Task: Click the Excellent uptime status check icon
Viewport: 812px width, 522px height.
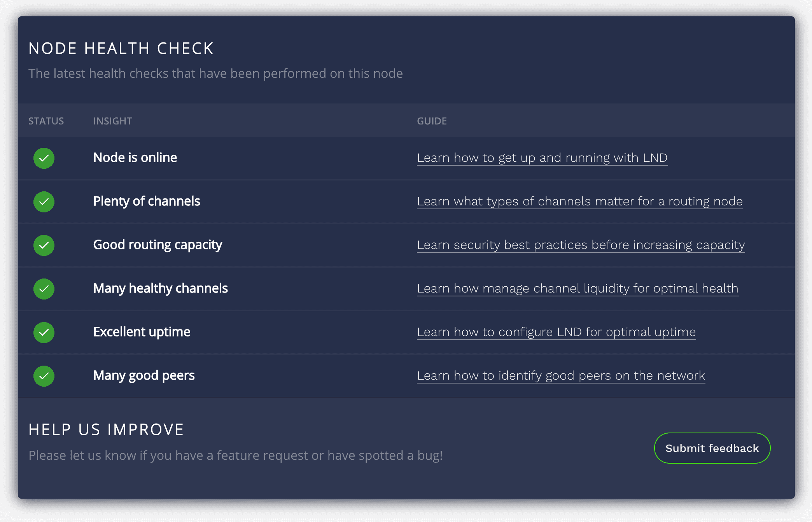Action: 44,333
